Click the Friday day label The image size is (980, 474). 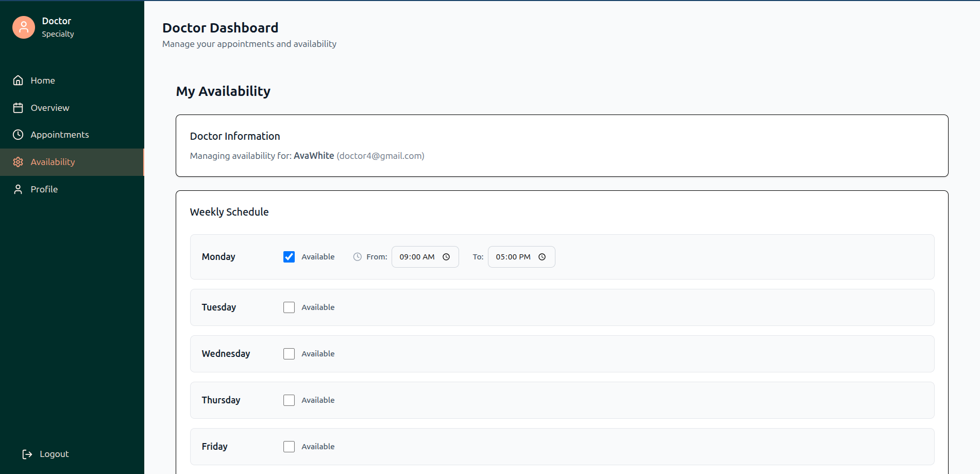215,447
